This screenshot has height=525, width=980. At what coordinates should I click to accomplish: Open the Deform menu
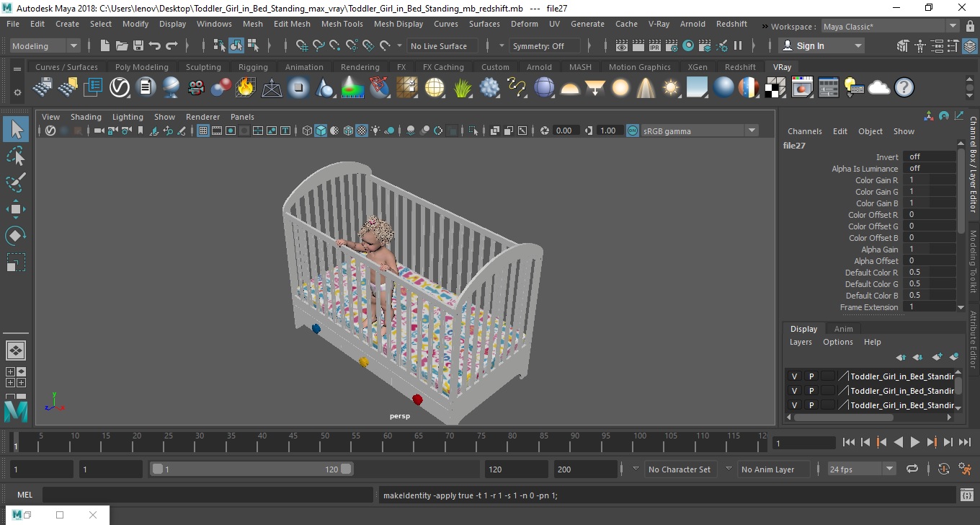point(525,24)
